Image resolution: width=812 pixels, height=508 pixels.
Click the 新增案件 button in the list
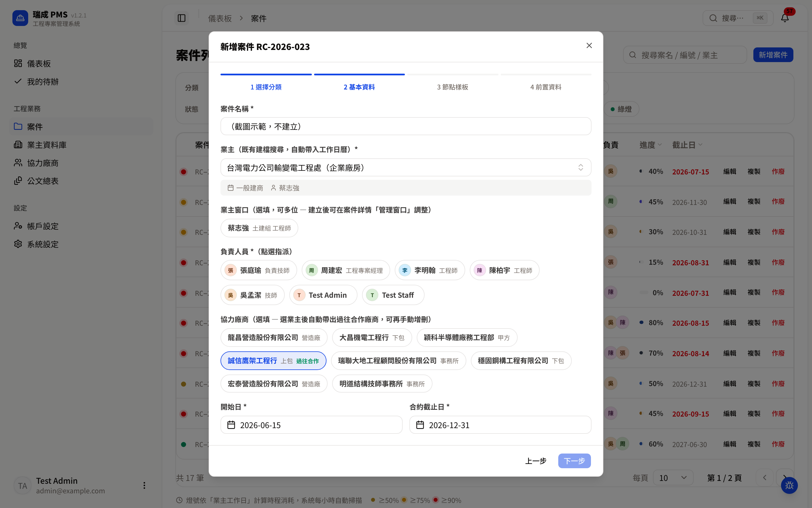(773, 55)
